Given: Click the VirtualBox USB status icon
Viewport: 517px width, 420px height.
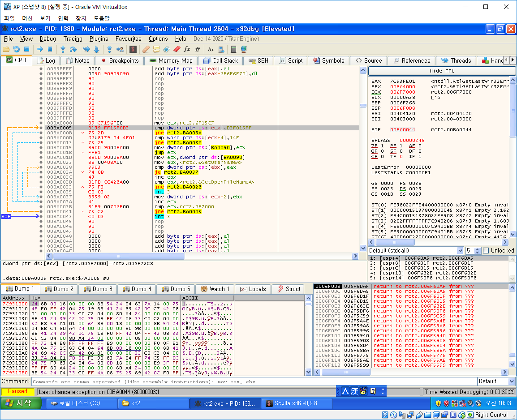Looking at the screenshot, I should point(419,415).
